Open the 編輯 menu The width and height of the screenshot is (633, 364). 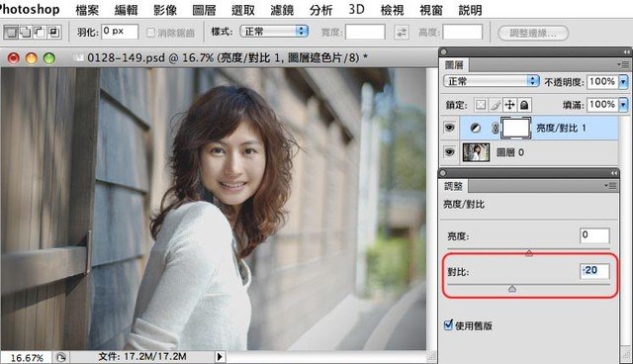126,9
